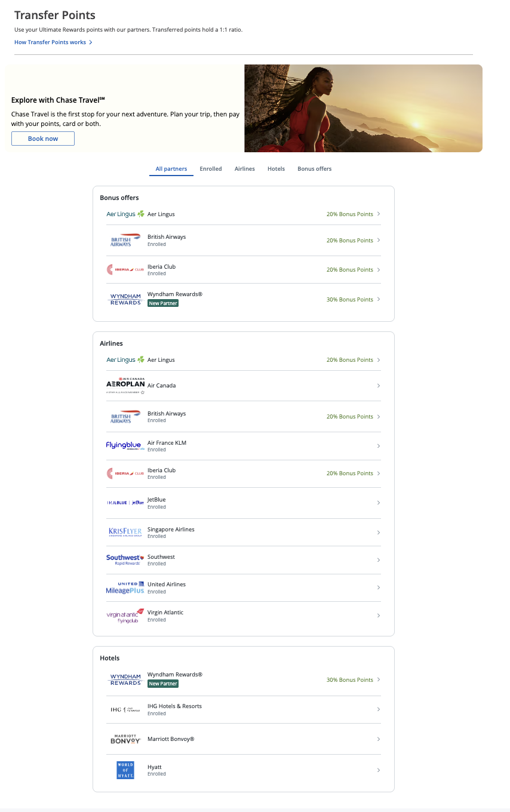Click the Chase Travel banner photo

pyautogui.click(x=363, y=108)
